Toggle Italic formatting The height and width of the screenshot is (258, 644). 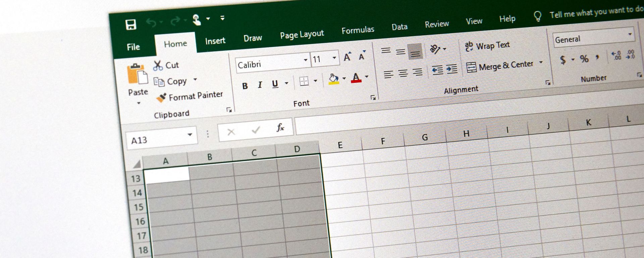coord(260,85)
